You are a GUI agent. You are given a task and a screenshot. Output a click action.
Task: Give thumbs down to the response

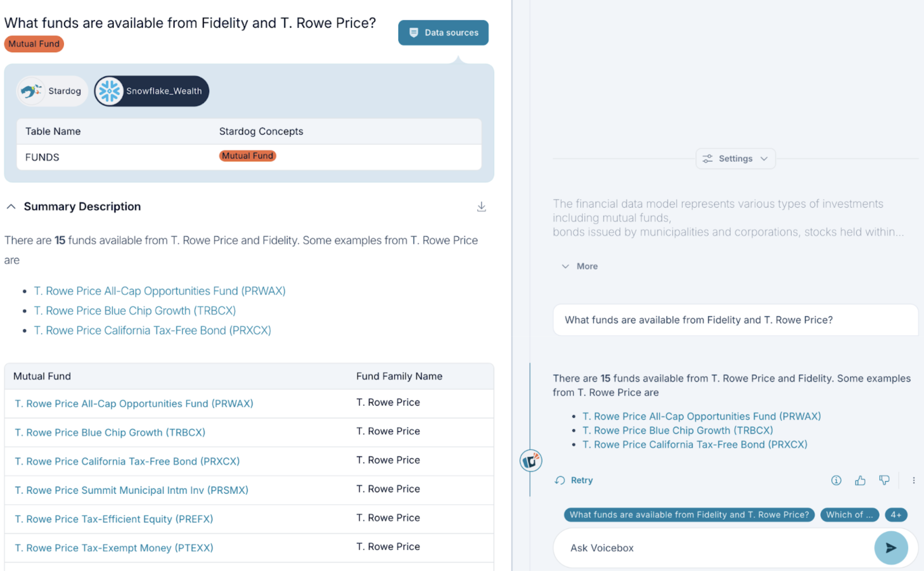[x=884, y=480]
